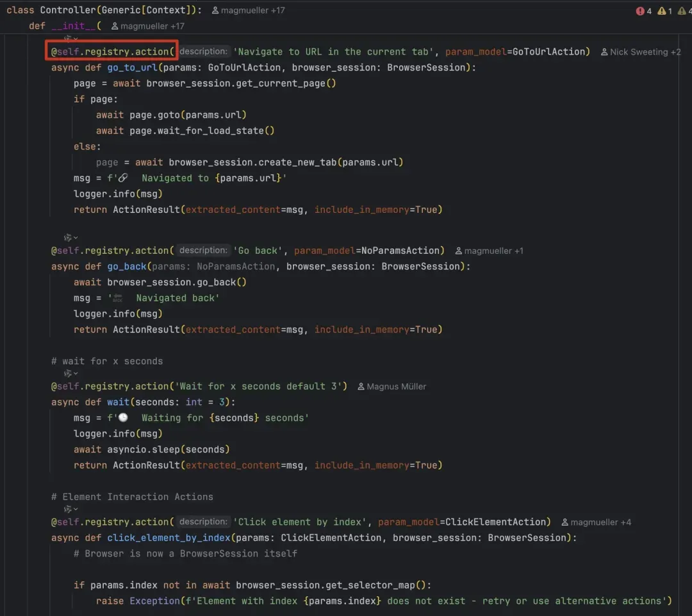The image size is (692, 616).
Task: Open AI actions icon below 'wait for x seconds' comment
Action: click(70, 374)
